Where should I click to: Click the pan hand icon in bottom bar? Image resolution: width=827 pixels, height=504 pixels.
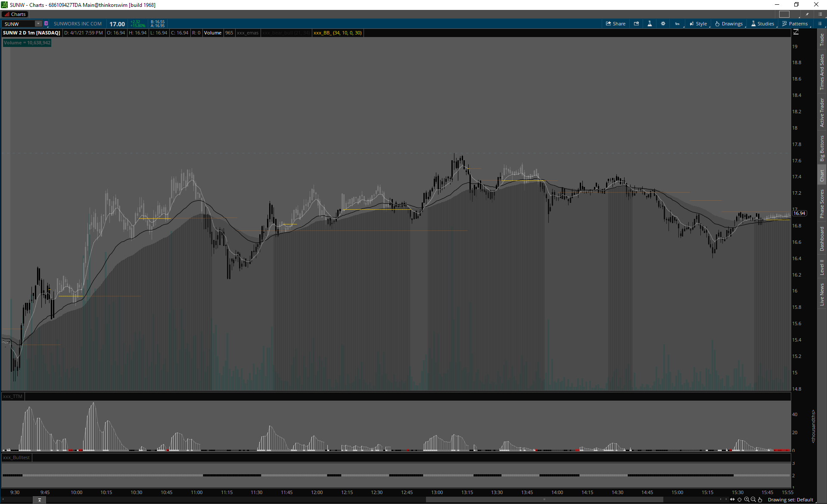(760, 500)
